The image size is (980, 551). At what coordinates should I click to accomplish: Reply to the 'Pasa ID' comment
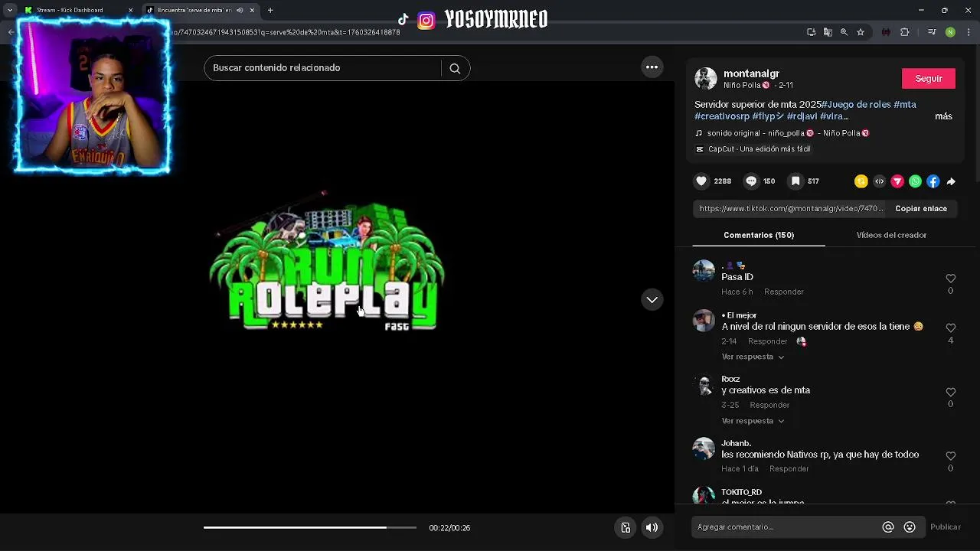[x=784, y=292]
